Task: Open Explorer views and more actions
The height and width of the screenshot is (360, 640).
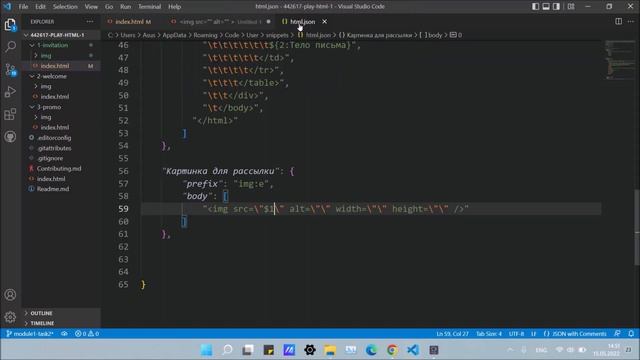Action: click(90, 22)
